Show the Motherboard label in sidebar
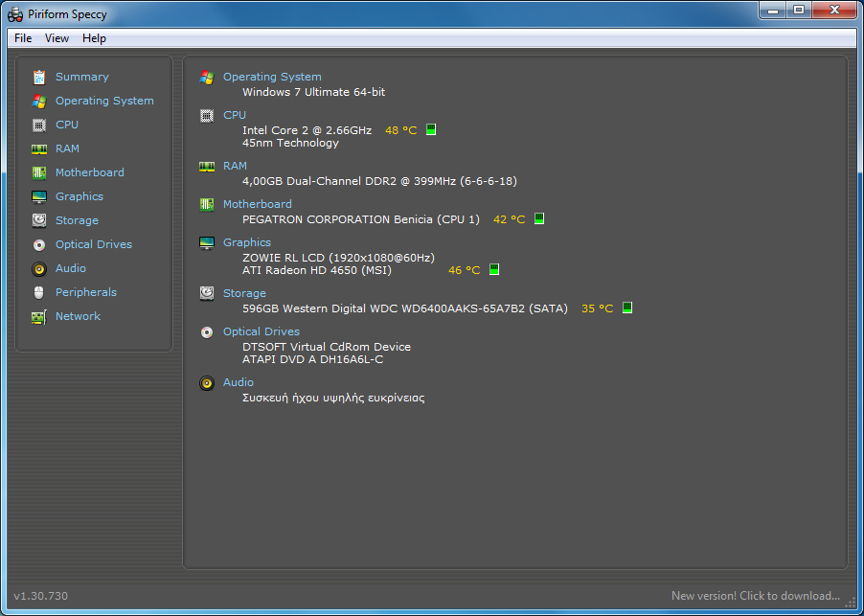This screenshot has width=864, height=616. coord(90,172)
